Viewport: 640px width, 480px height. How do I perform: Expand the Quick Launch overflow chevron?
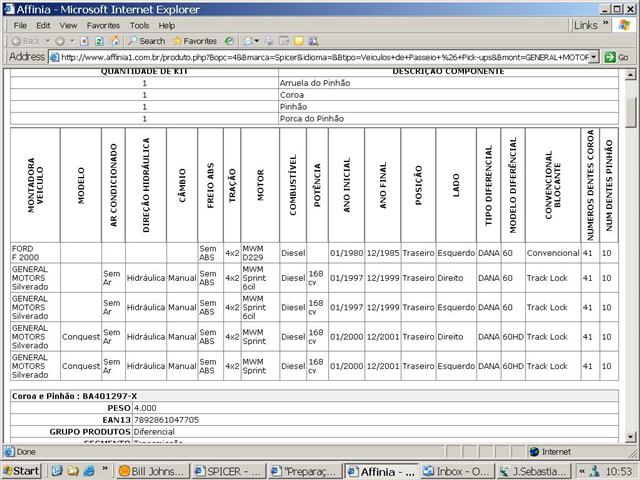point(105,468)
